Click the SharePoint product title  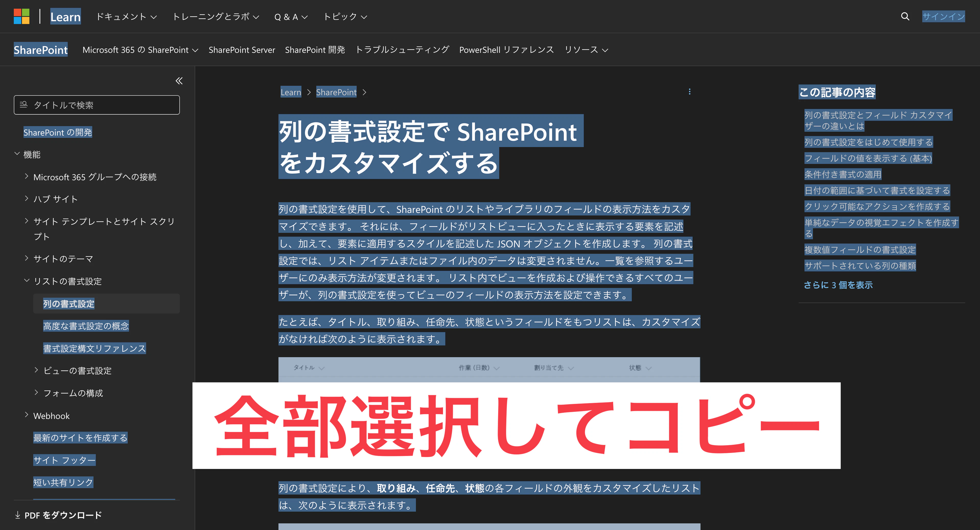coord(41,50)
